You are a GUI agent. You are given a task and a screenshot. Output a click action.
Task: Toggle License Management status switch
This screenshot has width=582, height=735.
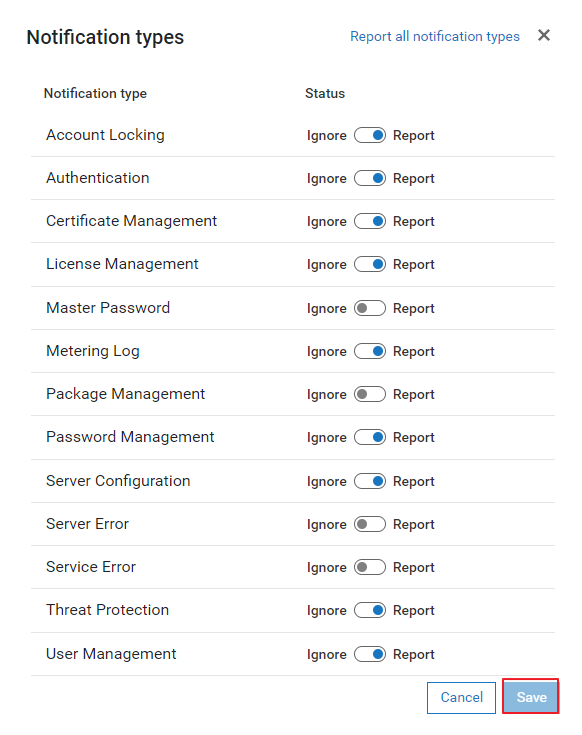370,264
